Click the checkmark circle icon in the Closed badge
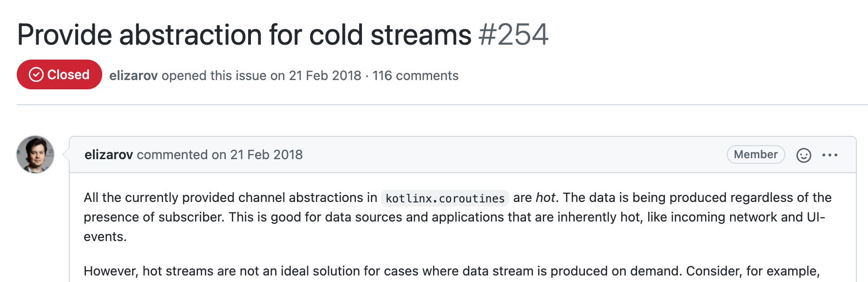The image size is (868, 282). coord(36,74)
